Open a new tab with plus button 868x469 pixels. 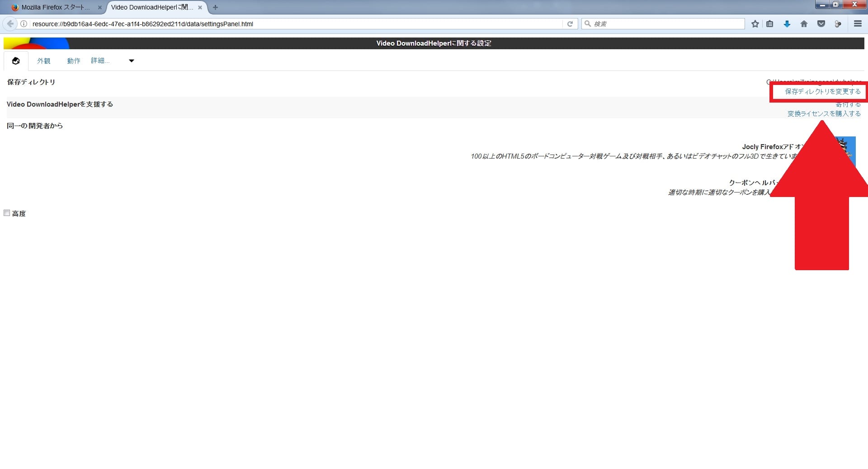215,7
